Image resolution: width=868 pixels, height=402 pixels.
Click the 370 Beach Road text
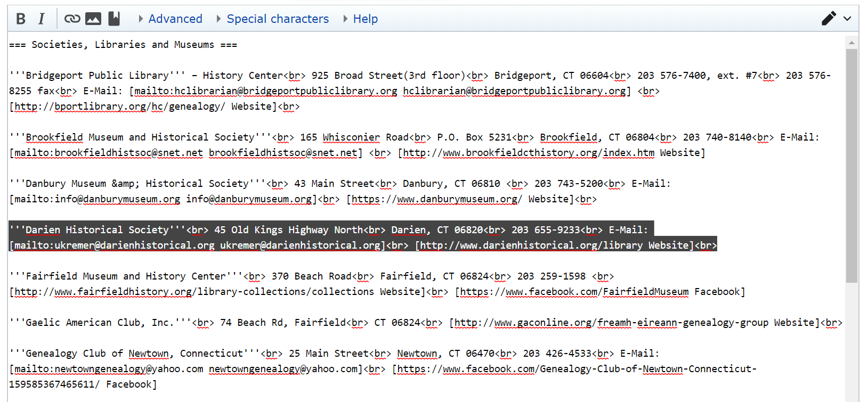point(312,276)
